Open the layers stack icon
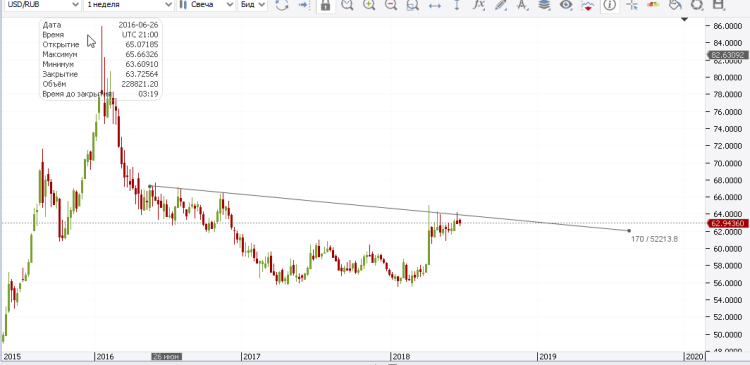 [x=544, y=5]
